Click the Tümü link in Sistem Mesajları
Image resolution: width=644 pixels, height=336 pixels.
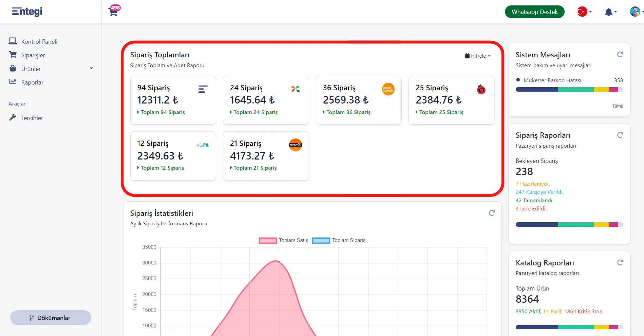tap(618, 106)
